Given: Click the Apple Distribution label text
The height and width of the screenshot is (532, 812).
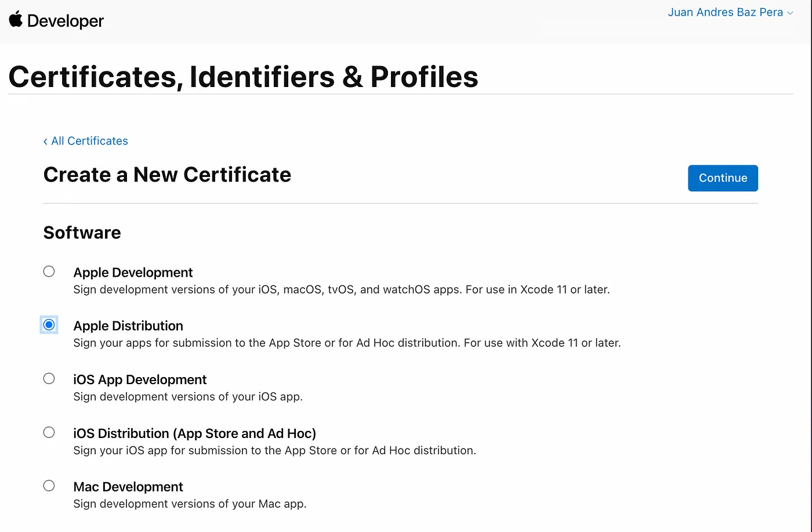Looking at the screenshot, I should pos(128,326).
